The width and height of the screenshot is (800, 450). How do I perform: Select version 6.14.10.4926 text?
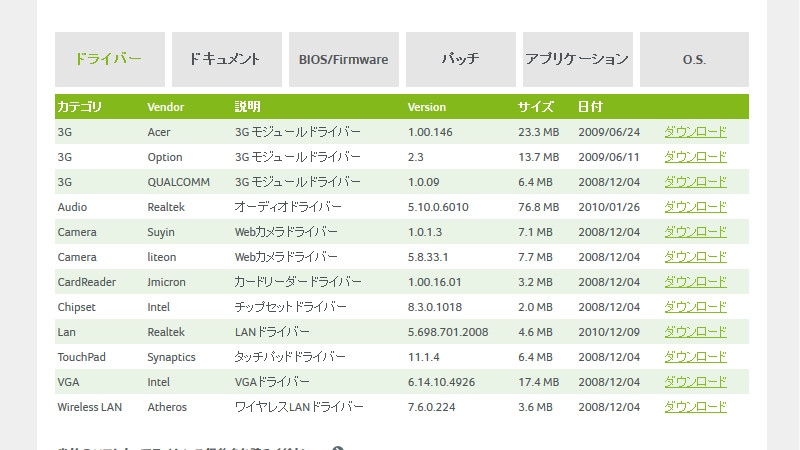[x=441, y=382]
